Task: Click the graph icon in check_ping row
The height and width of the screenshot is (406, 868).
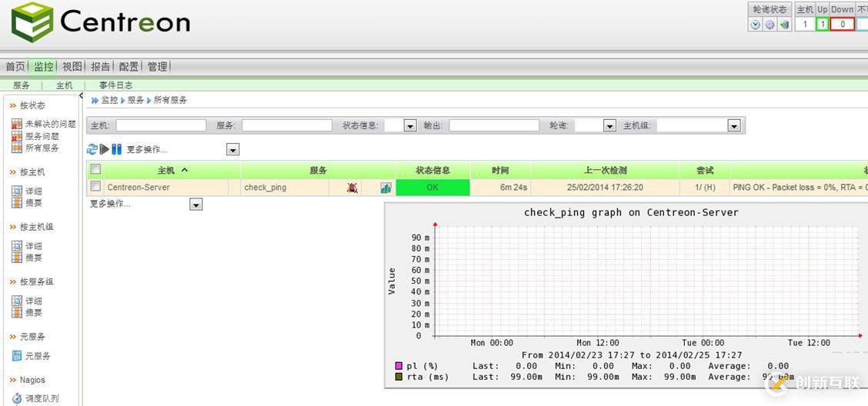Action: [386, 188]
